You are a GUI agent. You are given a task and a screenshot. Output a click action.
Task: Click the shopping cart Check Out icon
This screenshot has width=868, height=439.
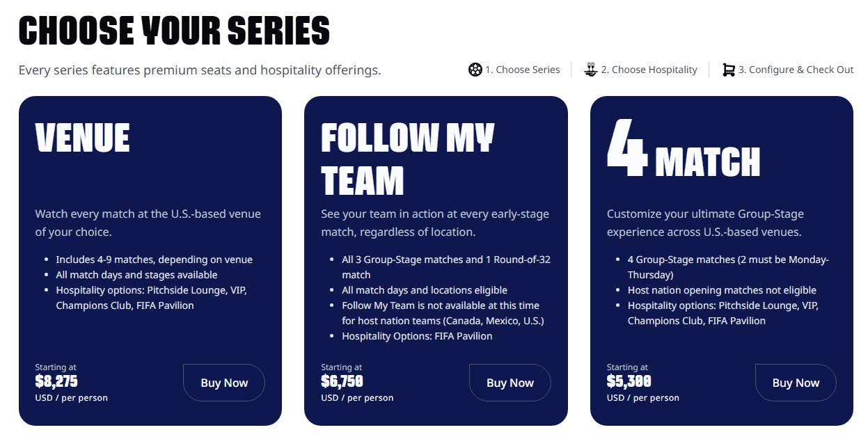point(729,70)
